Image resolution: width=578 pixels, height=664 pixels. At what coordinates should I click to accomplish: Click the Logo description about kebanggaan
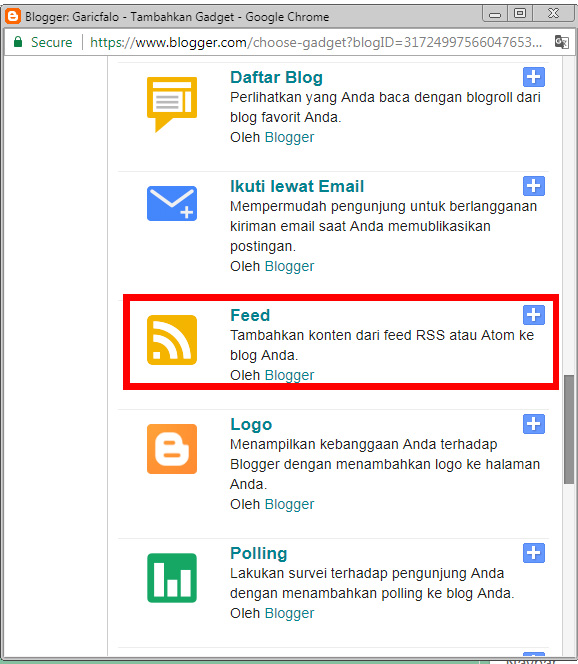pyautogui.click(x=385, y=464)
